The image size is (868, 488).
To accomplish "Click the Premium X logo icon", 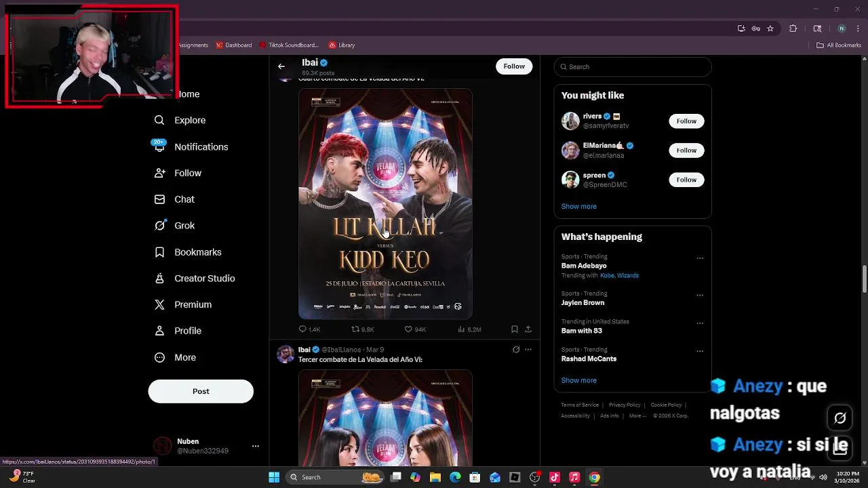I will pyautogui.click(x=159, y=304).
